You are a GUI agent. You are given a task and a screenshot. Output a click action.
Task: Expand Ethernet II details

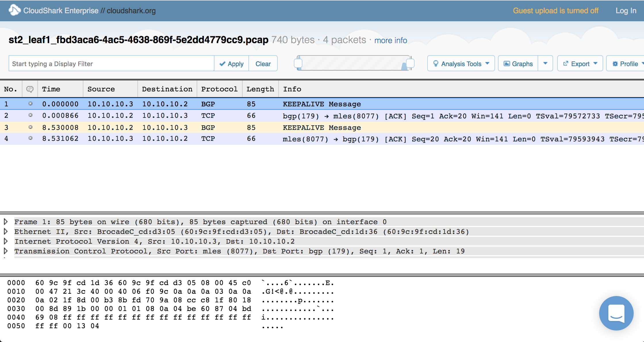coord(5,231)
